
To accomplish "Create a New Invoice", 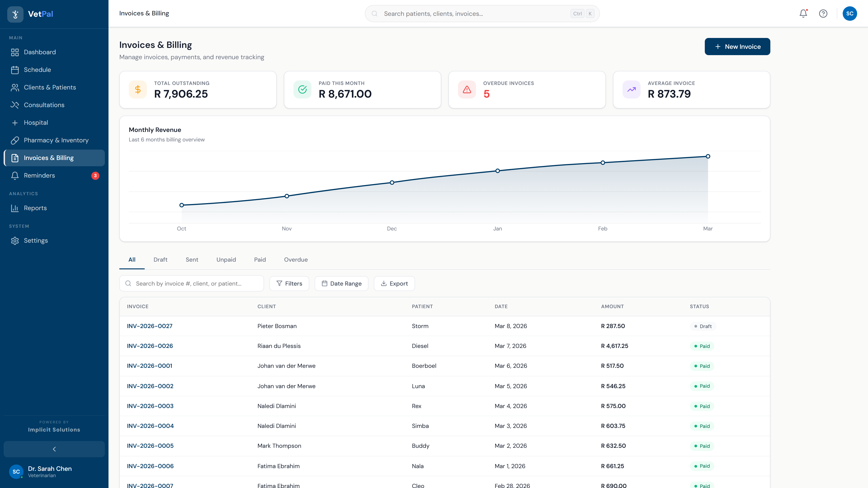I will tap(737, 47).
